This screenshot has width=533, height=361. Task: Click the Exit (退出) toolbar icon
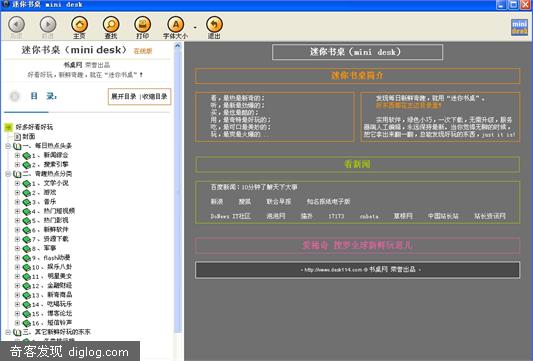tap(214, 24)
